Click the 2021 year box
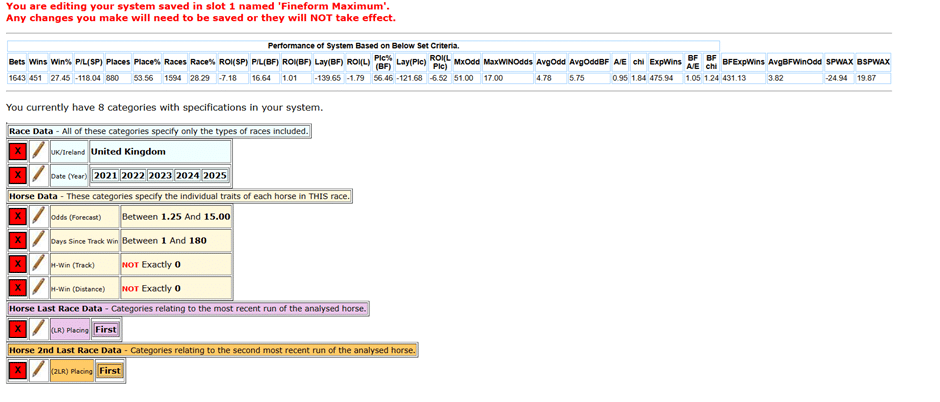 tap(105, 176)
